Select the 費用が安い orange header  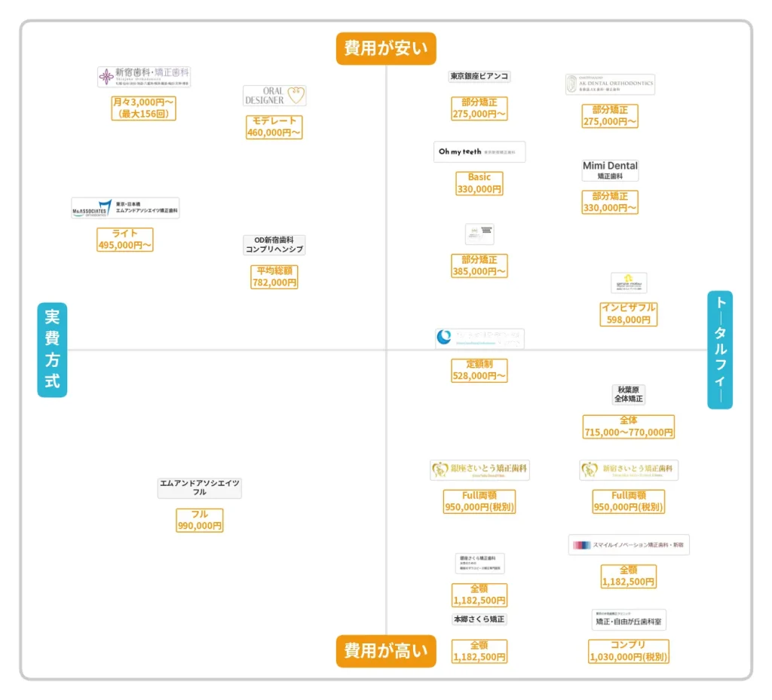pos(386,48)
